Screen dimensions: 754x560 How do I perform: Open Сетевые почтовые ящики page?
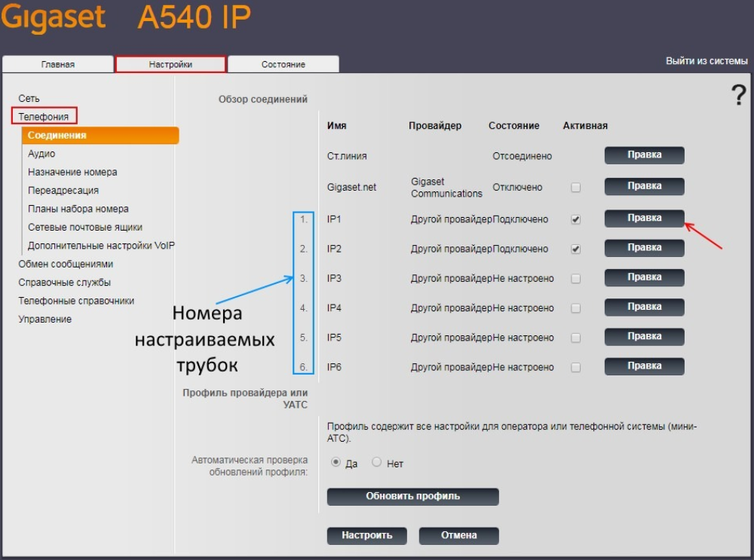pos(85,227)
